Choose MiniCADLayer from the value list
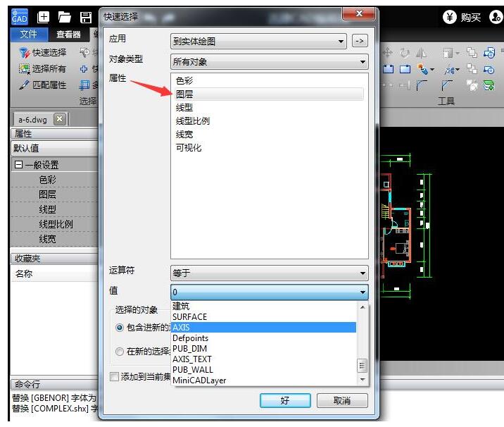The height and width of the screenshot is (427, 504). 263,380
